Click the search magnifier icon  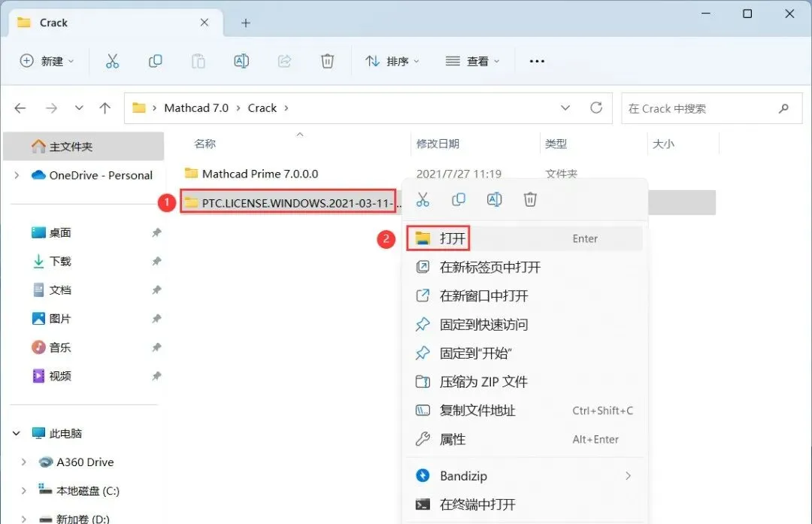(783, 108)
